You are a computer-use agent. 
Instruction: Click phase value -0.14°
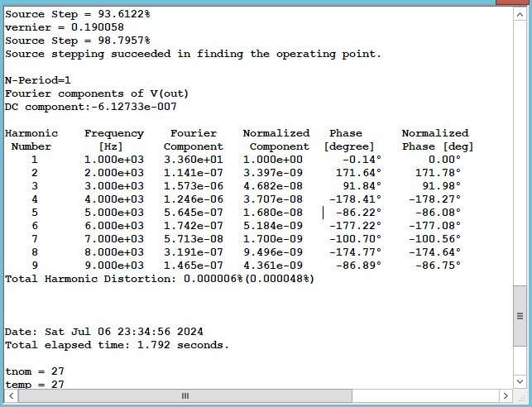click(x=362, y=160)
